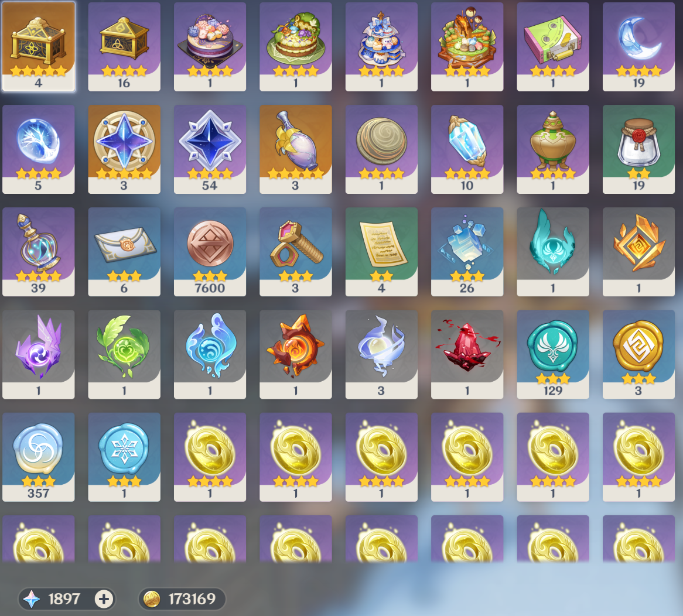Select the red crimson crystal item
Screen dimensions: 683x616
pyautogui.click(x=467, y=354)
